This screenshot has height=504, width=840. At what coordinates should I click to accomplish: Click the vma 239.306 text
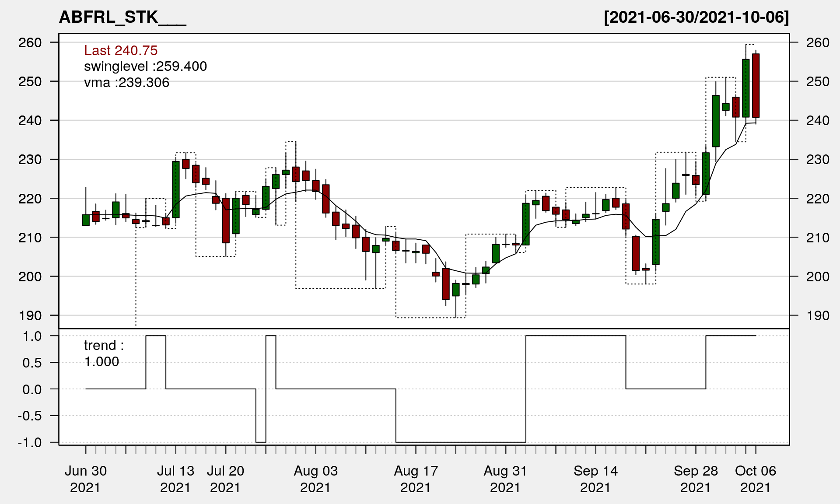click(126, 82)
